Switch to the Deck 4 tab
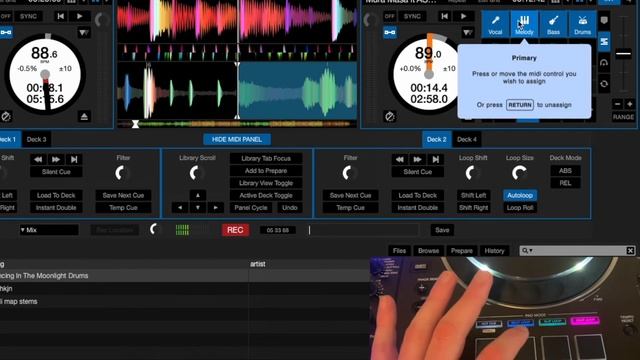The height and width of the screenshot is (360, 640). (x=467, y=140)
